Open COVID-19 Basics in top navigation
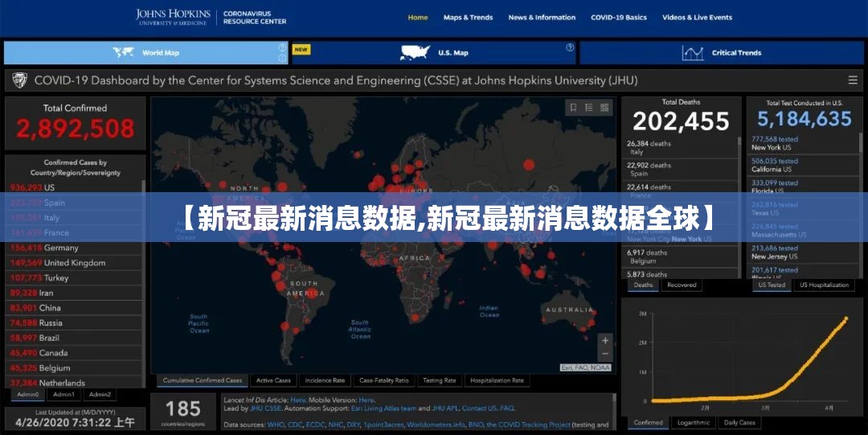 619,17
